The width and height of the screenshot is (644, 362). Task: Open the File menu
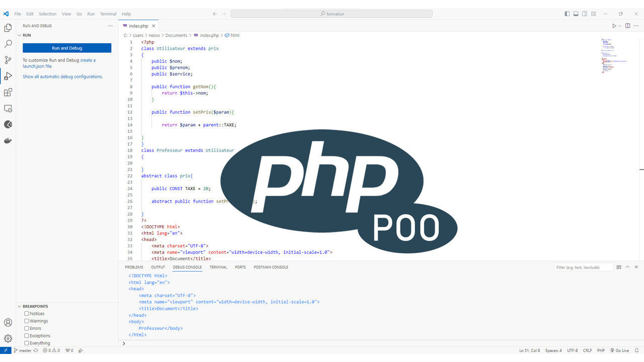click(x=18, y=14)
